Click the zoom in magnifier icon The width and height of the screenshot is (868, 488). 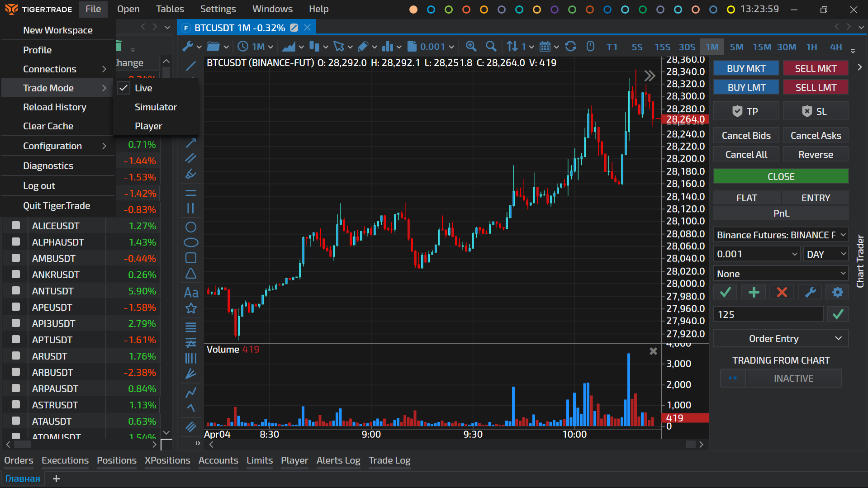click(471, 47)
